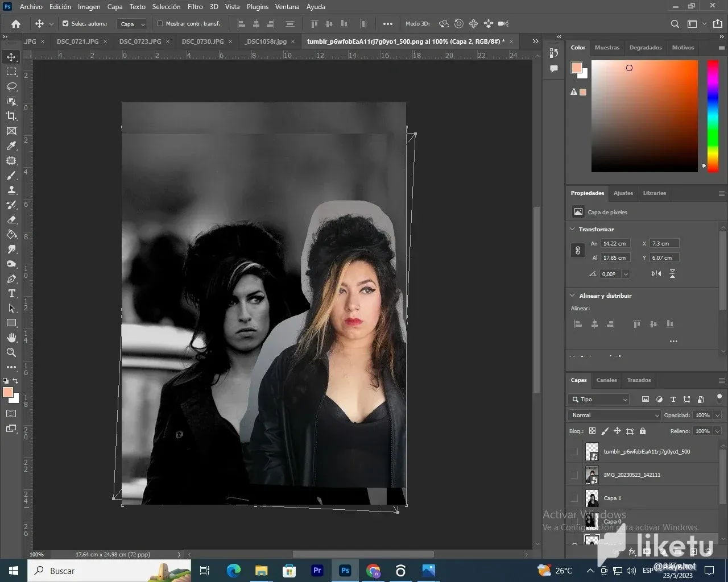Image resolution: width=728 pixels, height=582 pixels.
Task: Open more align options three dots
Action: click(673, 342)
